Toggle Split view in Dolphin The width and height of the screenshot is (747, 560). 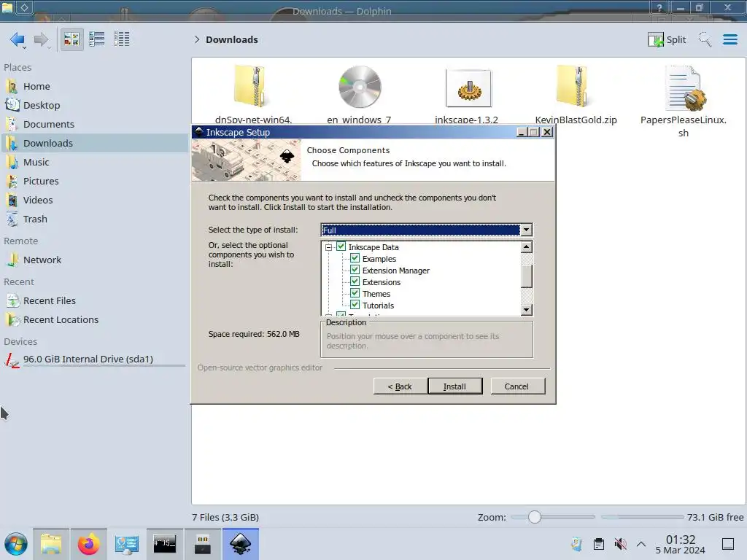667,39
